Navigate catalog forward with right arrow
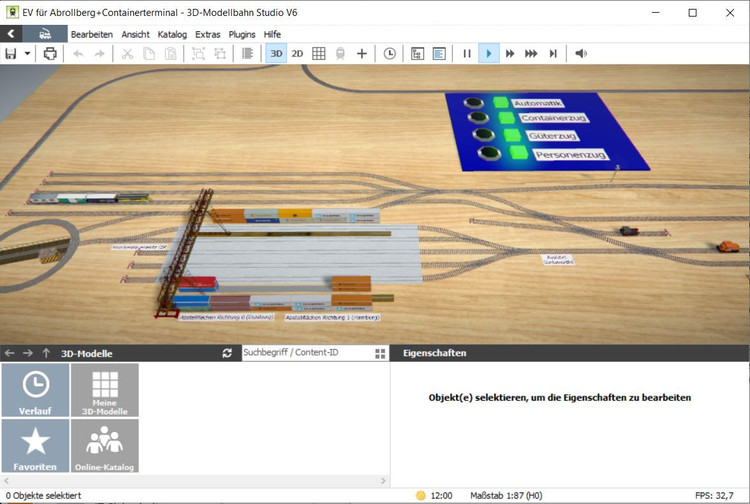This screenshot has width=750, height=504. [28, 353]
